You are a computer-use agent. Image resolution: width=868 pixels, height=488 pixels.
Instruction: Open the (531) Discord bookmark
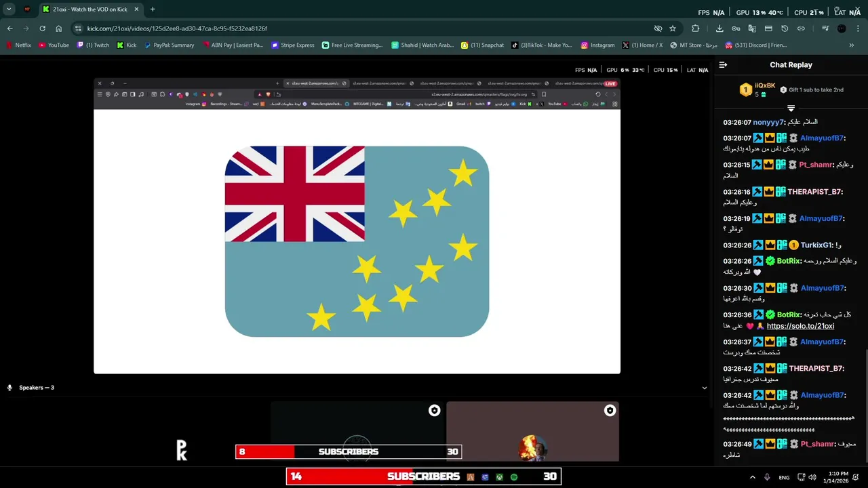(756, 45)
